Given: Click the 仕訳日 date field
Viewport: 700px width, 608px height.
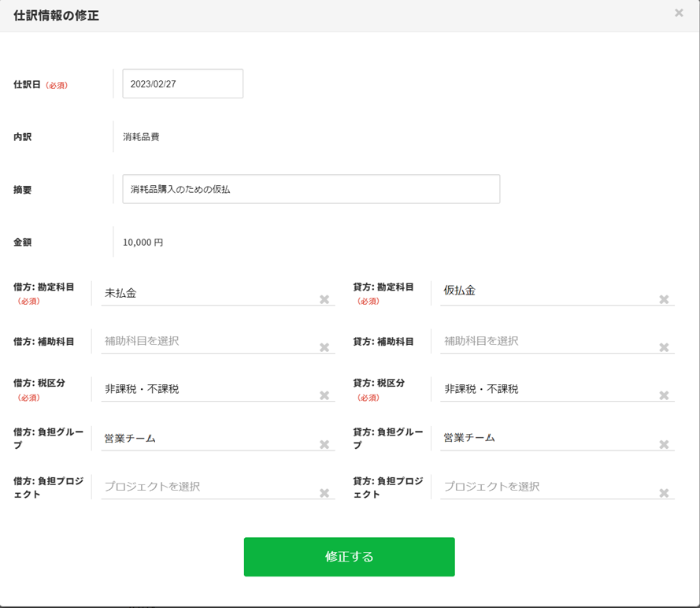Looking at the screenshot, I should (x=183, y=83).
